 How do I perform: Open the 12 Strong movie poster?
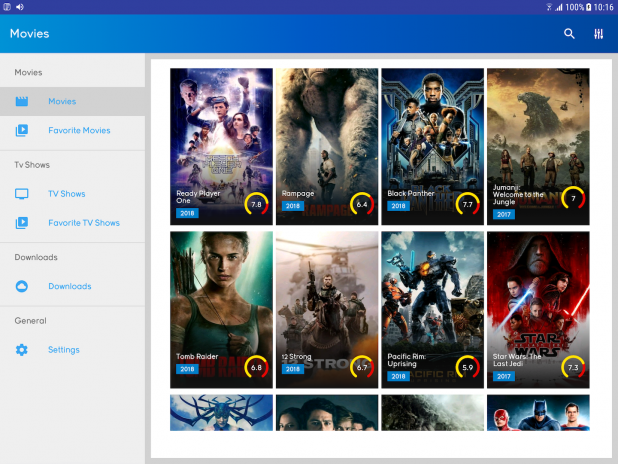point(327,309)
